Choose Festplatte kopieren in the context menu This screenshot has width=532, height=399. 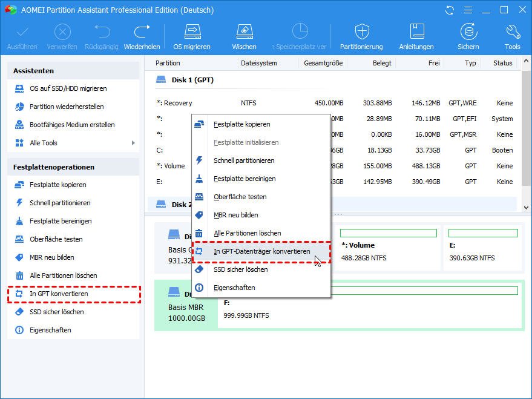pyautogui.click(x=261, y=124)
